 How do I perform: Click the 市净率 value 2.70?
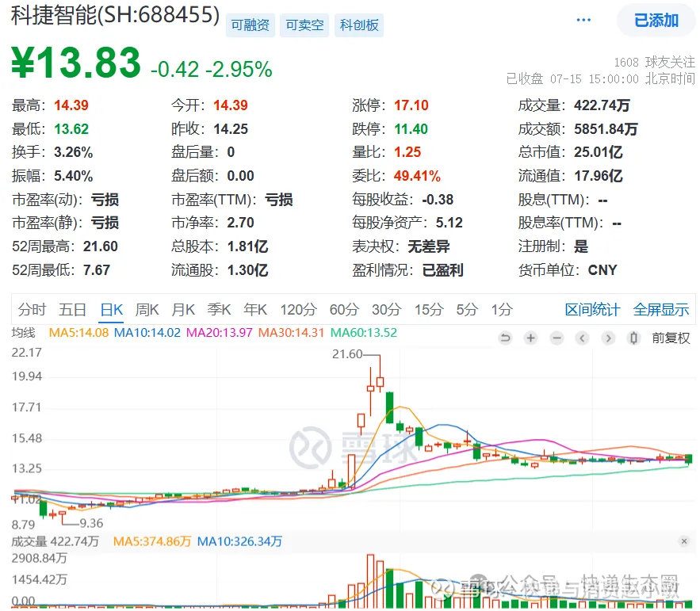(241, 223)
